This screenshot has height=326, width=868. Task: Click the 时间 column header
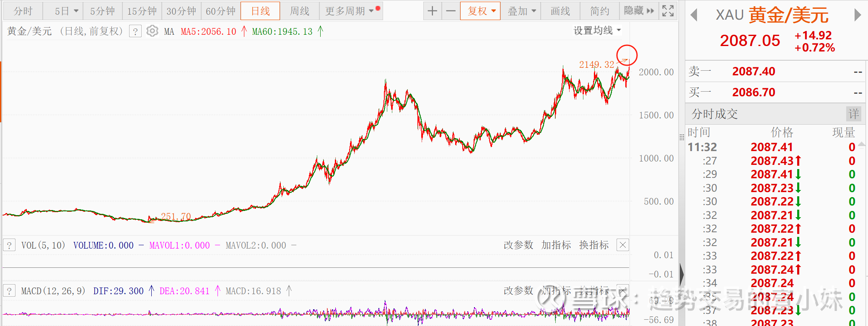[x=699, y=132]
